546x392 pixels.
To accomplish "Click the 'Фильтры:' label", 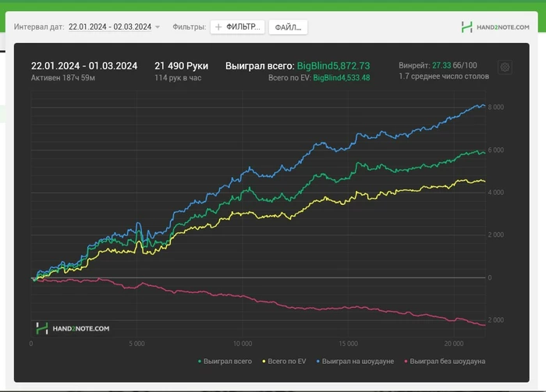I will pyautogui.click(x=190, y=26).
